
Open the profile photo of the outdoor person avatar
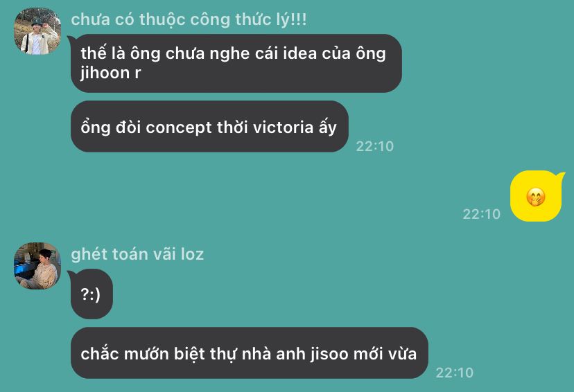point(37,31)
